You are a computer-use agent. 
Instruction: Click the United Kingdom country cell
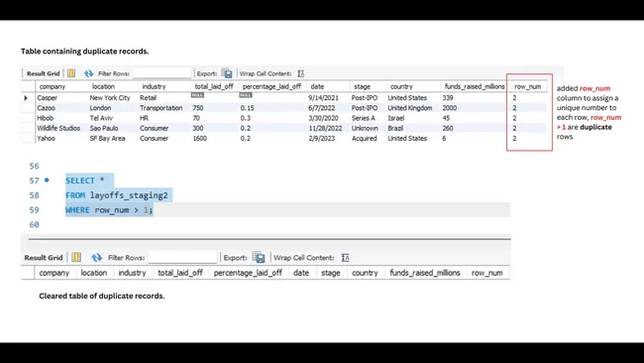tap(410, 108)
